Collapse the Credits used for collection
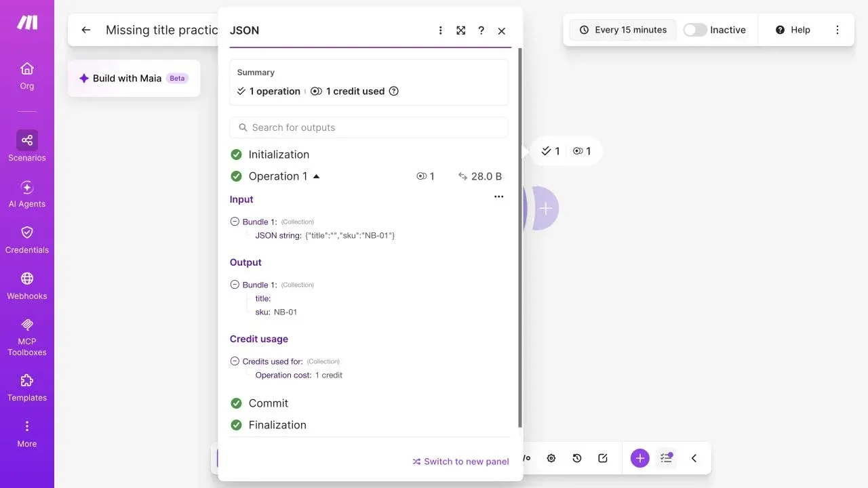Image resolution: width=868 pixels, height=488 pixels. pyautogui.click(x=235, y=361)
